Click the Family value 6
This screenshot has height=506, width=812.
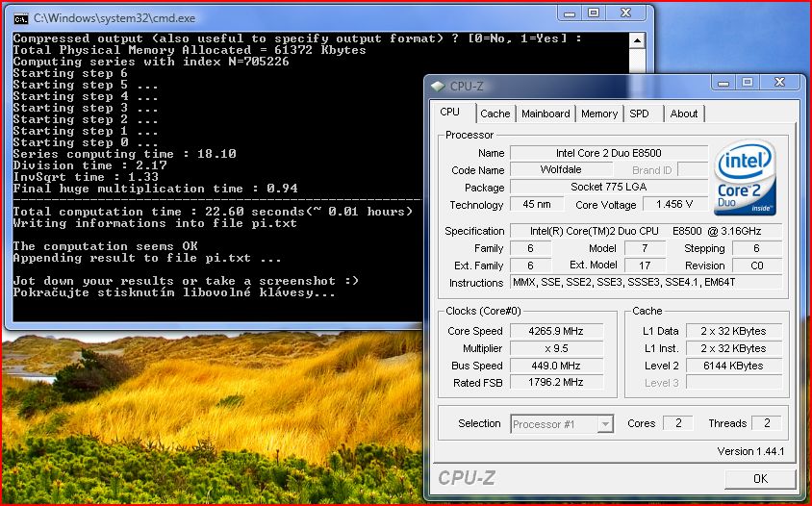[530, 248]
